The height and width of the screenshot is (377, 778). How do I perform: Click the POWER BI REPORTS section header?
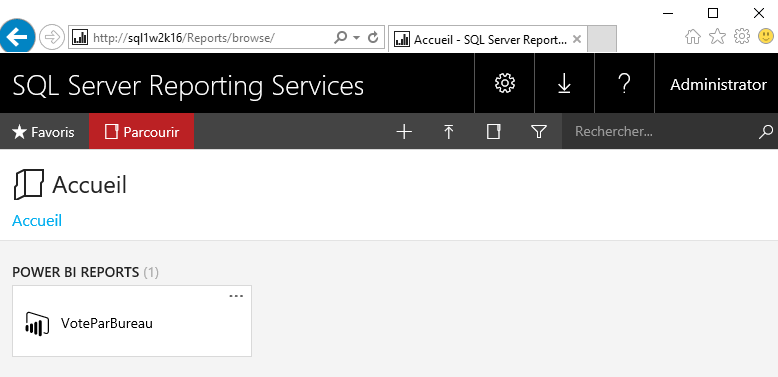(85, 272)
